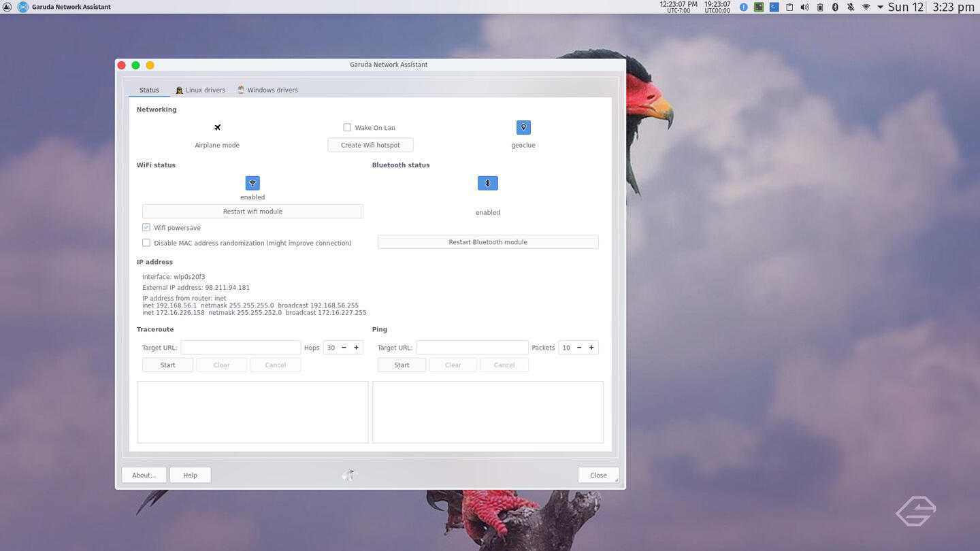This screenshot has width=980, height=551.
Task: Toggle Airplane mode plane icon
Action: pos(217,127)
